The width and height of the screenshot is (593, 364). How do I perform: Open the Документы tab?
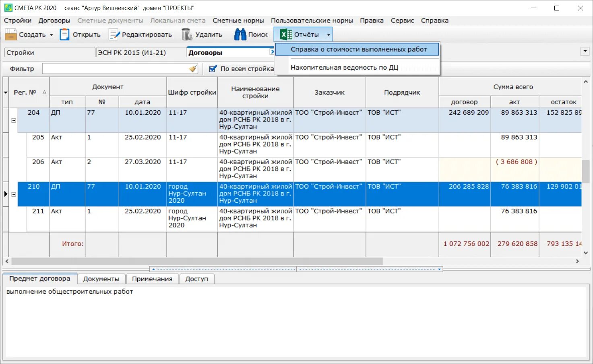[x=101, y=279]
